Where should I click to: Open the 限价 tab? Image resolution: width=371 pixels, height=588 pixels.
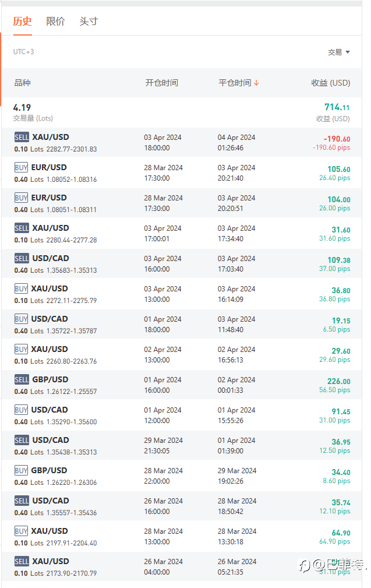(x=56, y=22)
